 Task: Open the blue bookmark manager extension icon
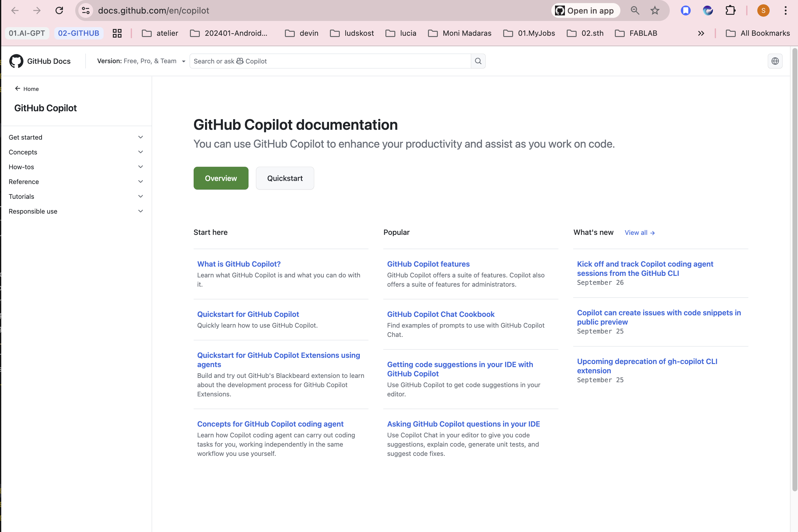point(685,10)
